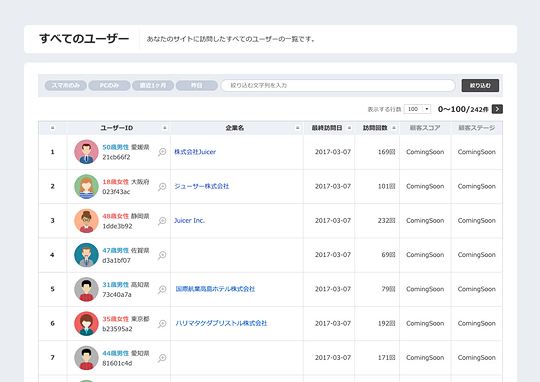Toggle the スマホのみ filter pill
The width and height of the screenshot is (540, 382).
65,85
